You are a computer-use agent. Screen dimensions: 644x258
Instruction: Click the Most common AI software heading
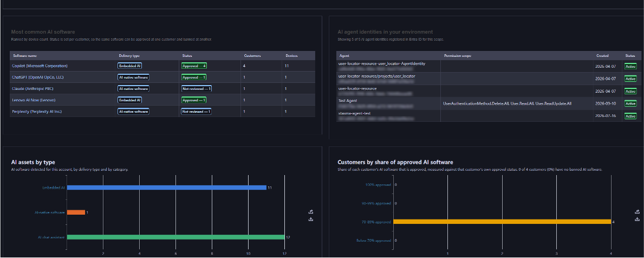click(43, 32)
